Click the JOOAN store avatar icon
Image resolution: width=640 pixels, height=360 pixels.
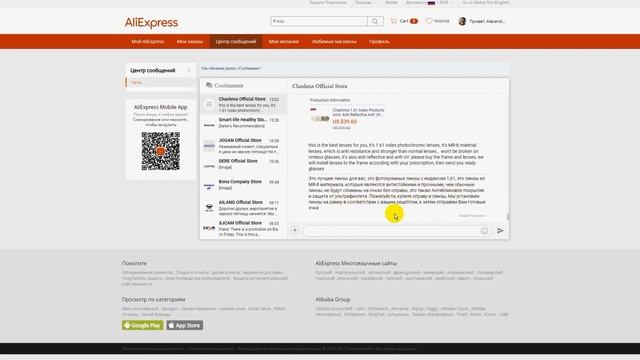click(209, 146)
